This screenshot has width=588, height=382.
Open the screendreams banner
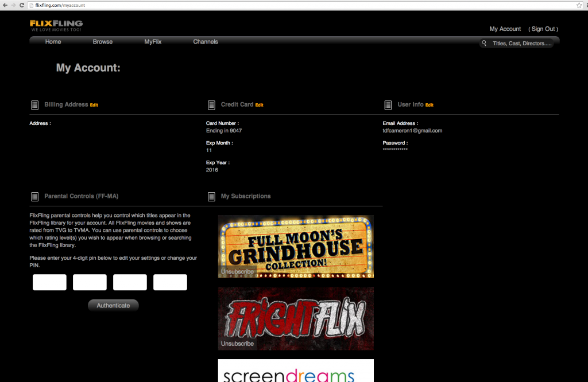pos(296,371)
